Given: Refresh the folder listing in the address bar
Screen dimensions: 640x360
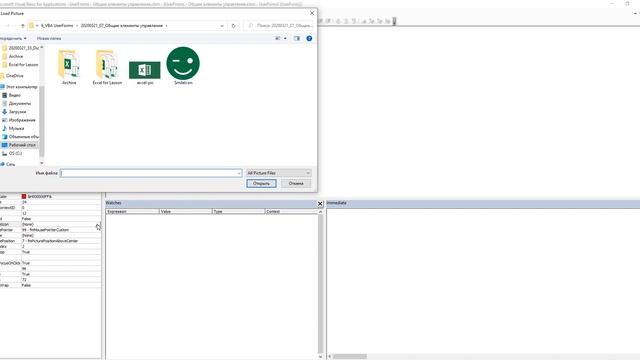Looking at the screenshot, I should pos(233,26).
